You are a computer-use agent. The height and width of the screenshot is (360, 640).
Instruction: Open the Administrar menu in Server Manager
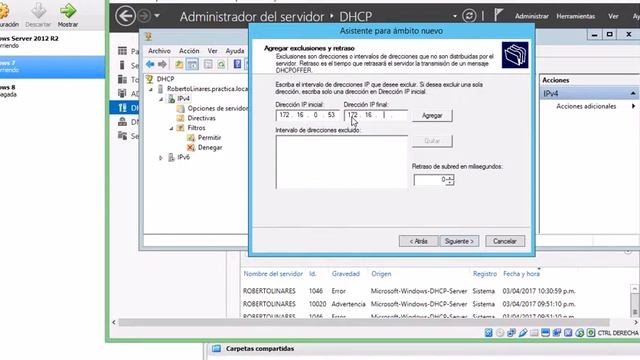tap(531, 16)
